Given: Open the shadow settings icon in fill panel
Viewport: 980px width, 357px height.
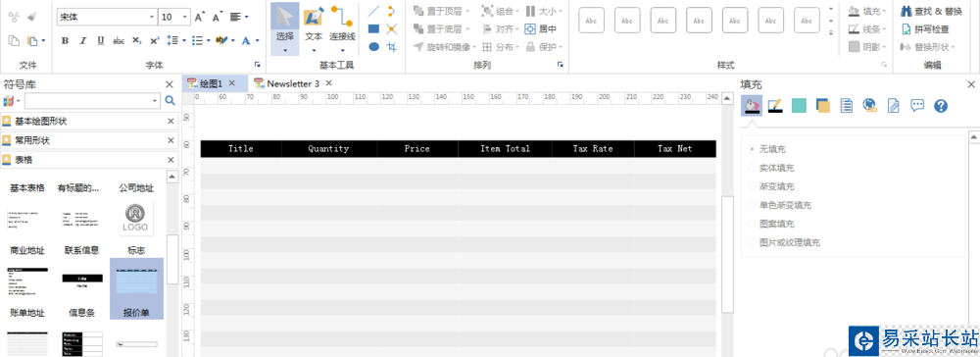Looking at the screenshot, I should pos(823,106).
